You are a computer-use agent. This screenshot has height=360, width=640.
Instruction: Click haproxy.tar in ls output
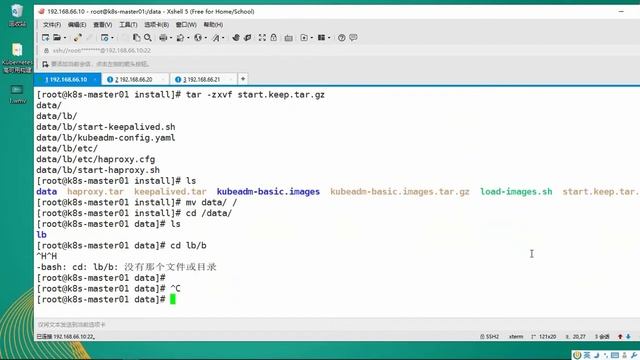95,191
